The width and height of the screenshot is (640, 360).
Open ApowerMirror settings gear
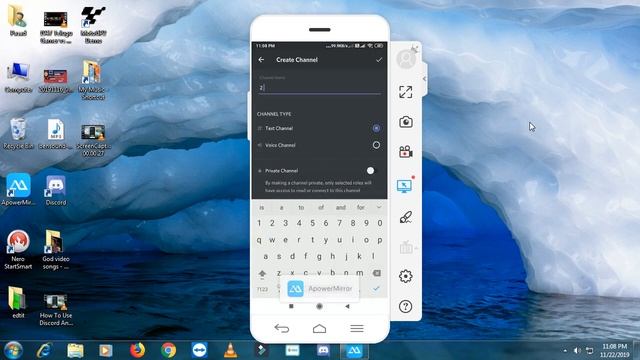click(x=405, y=276)
